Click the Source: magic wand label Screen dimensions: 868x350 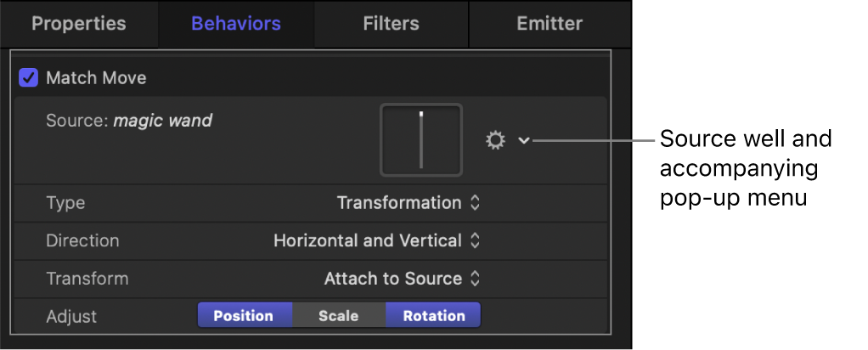pyautogui.click(x=129, y=121)
